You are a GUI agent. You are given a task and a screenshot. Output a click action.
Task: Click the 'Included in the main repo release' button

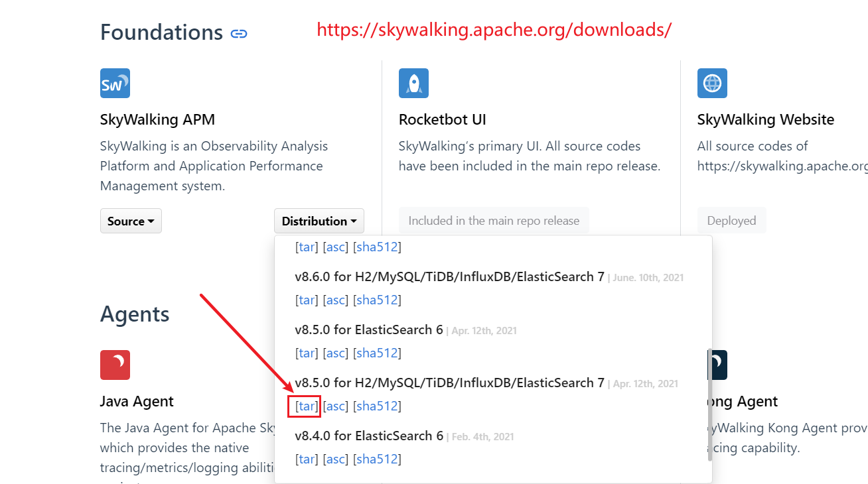point(494,221)
